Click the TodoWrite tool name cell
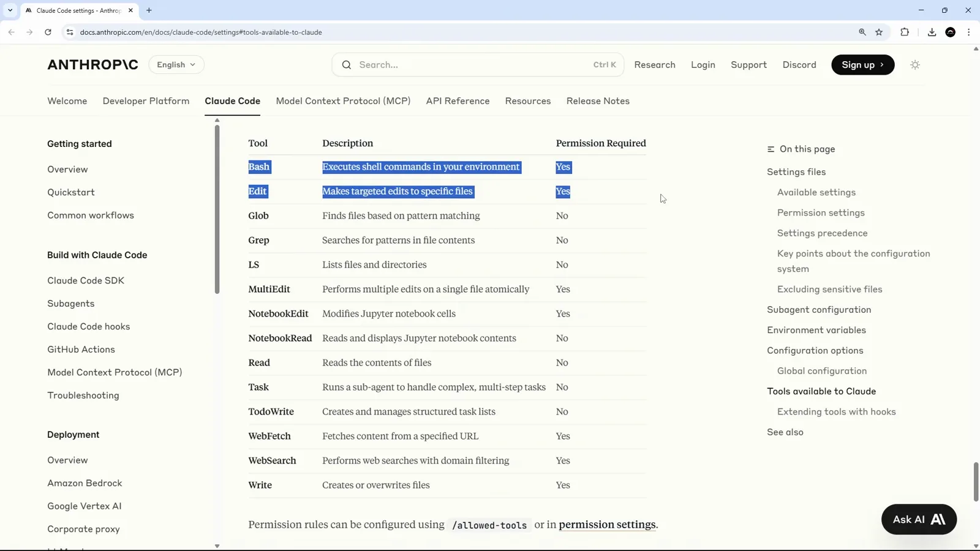 click(x=271, y=411)
